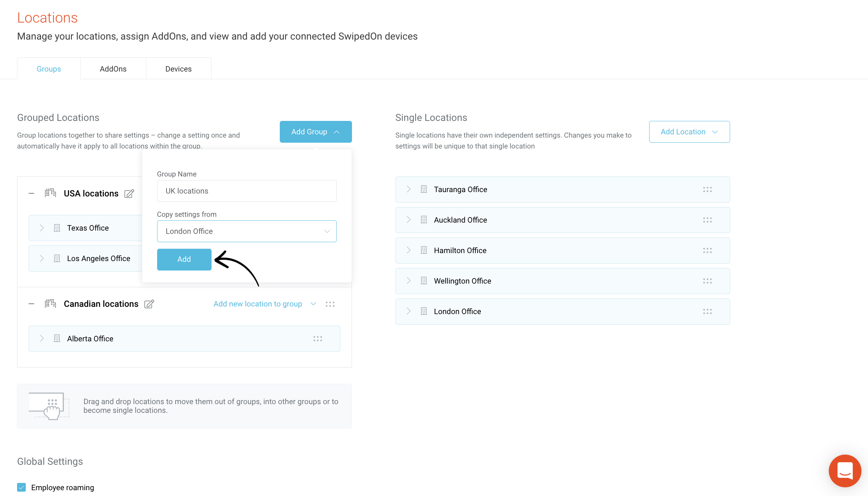Open the chat support bubble icon
Image resolution: width=868 pixels, height=496 pixels.
point(845,471)
